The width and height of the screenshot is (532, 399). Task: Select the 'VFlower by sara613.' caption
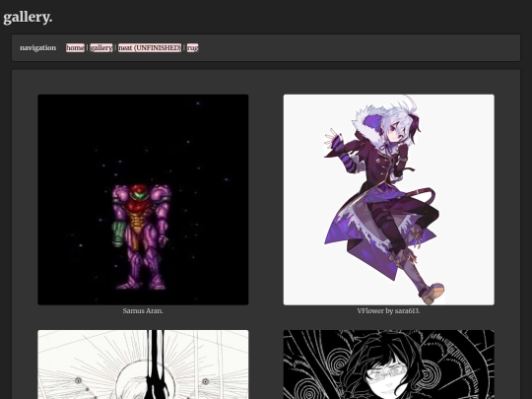tap(389, 310)
